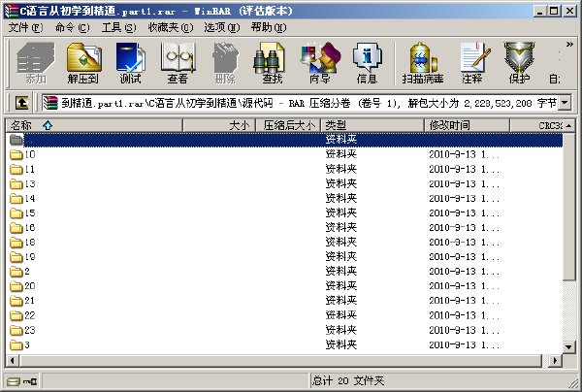Select folder named 16
This screenshot has height=392, width=582.
pyautogui.click(x=284, y=227)
